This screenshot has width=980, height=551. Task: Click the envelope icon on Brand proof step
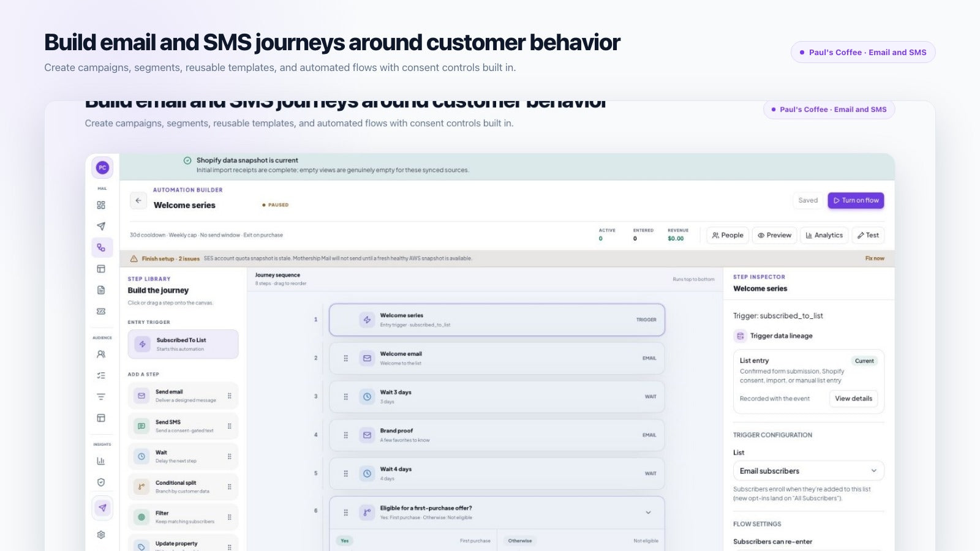[367, 435]
